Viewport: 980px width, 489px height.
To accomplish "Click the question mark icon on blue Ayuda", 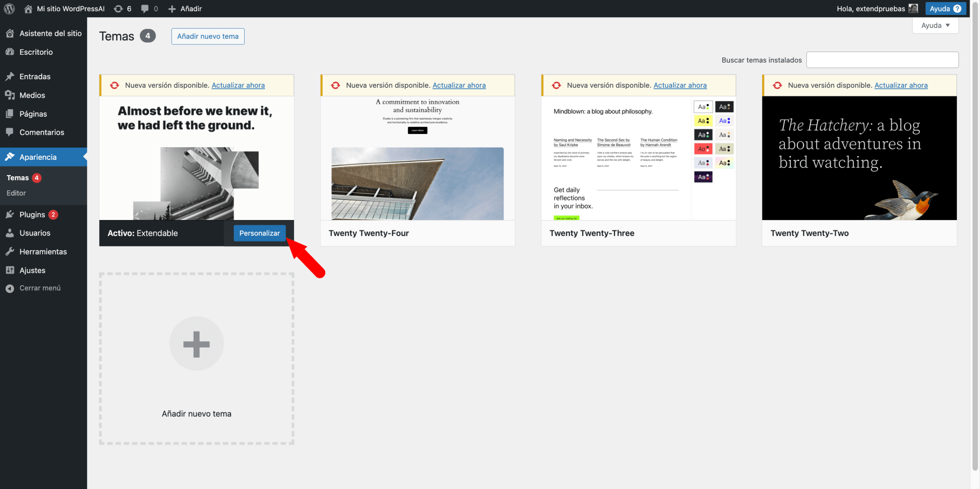I will [957, 9].
